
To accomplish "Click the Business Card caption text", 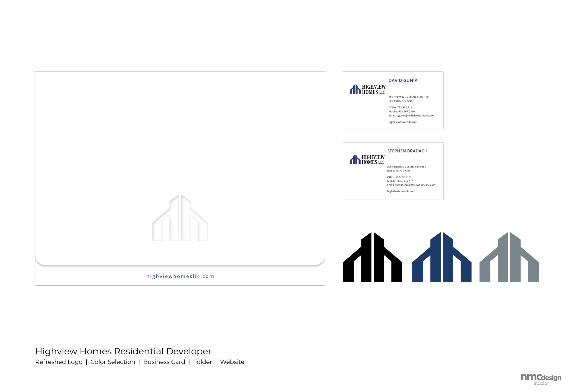I will tap(164, 362).
